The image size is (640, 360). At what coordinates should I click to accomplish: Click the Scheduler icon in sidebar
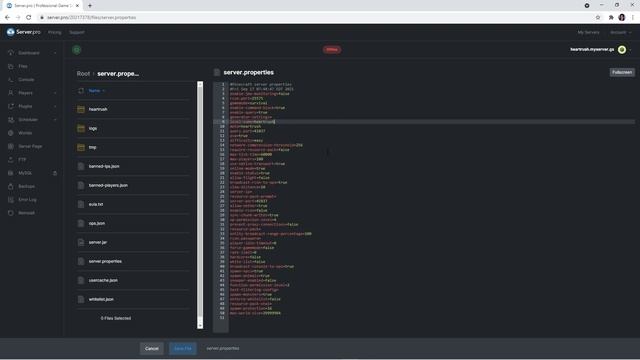pyautogui.click(x=11, y=120)
